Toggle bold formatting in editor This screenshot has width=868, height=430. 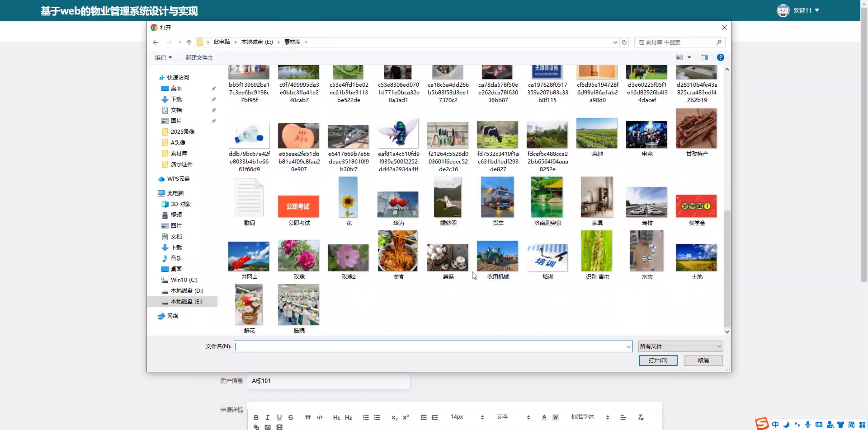[x=256, y=417]
